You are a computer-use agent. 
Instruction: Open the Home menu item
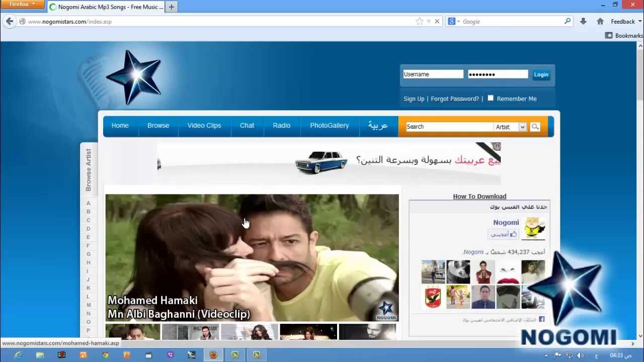tap(120, 125)
